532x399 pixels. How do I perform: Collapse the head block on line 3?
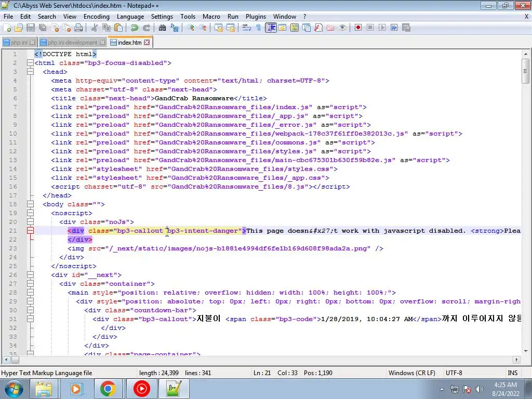tap(30, 72)
